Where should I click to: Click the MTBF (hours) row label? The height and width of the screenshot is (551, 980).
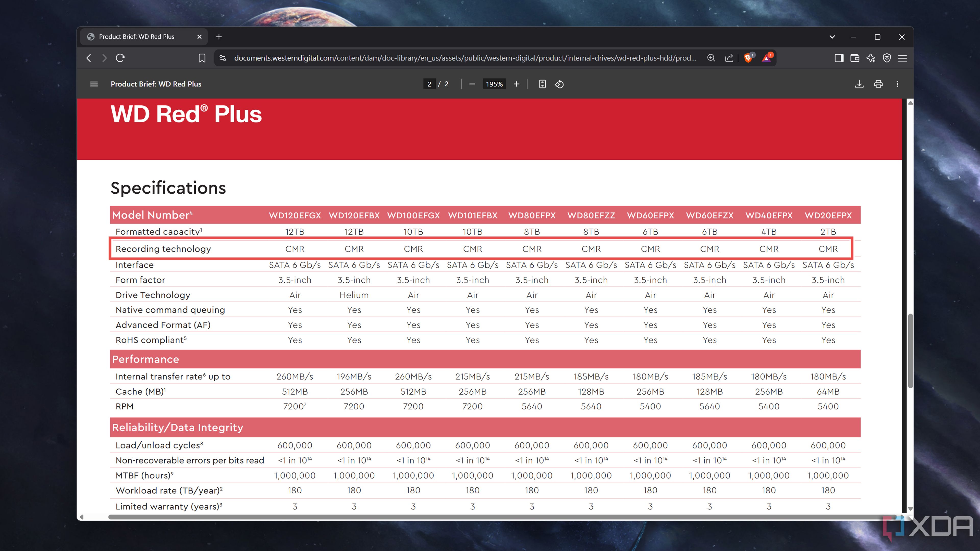[144, 475]
